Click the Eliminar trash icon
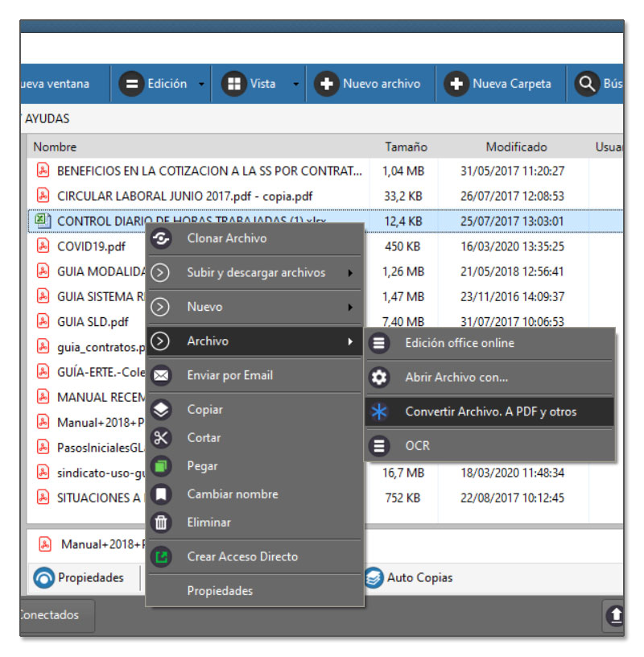The image size is (644, 657). (161, 523)
